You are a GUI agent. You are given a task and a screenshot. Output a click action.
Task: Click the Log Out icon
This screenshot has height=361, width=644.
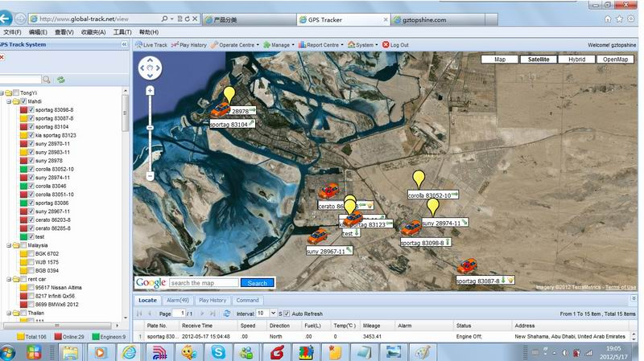point(386,45)
